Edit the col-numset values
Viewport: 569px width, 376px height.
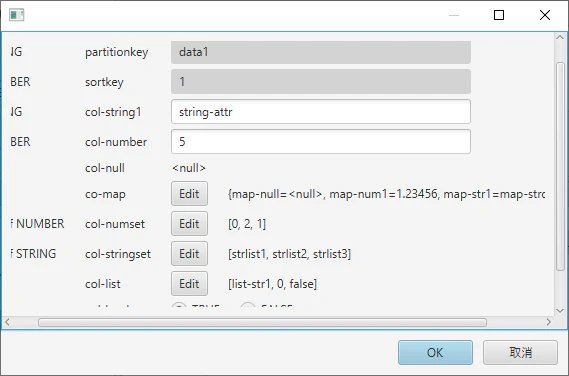coord(189,224)
